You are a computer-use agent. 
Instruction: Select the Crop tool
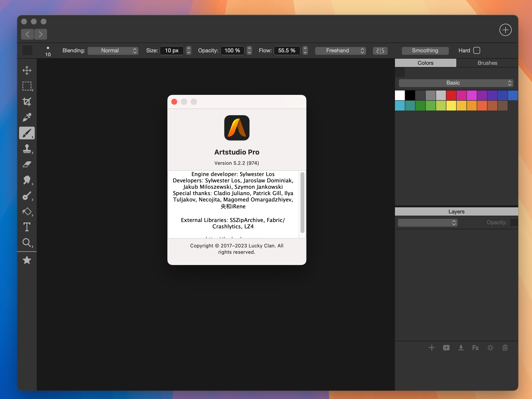point(27,101)
